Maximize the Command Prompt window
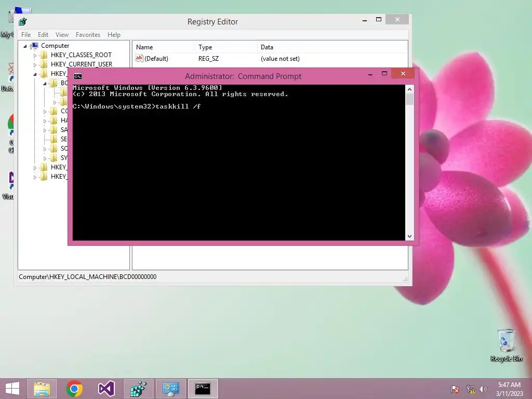Screen dimensions: 532x399 (x=384, y=74)
